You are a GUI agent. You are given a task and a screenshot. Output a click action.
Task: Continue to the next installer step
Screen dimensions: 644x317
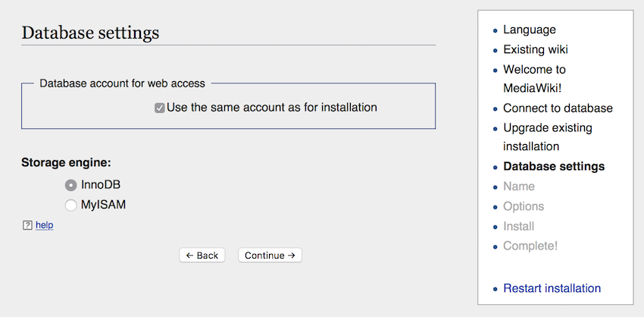pos(270,256)
